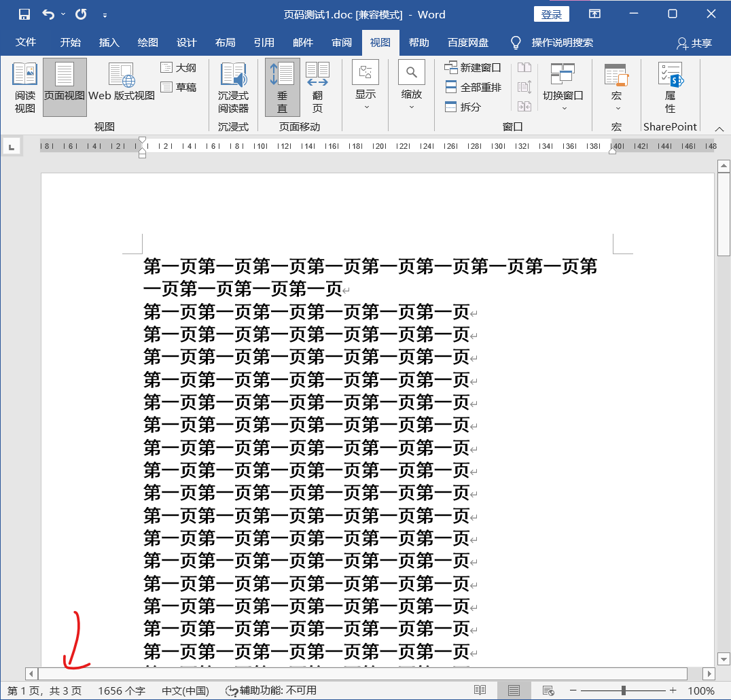
Task: Click the View Side by Side icon
Action: [x=524, y=68]
